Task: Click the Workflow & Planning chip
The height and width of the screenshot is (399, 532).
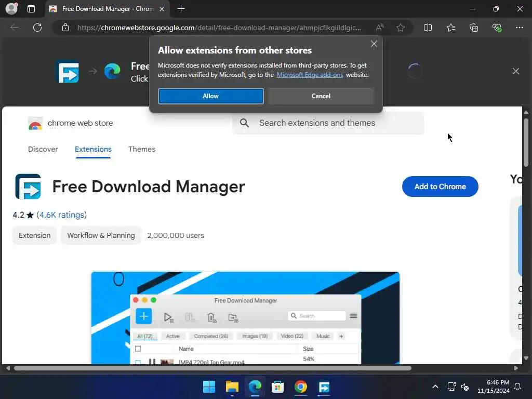Action: coord(101,235)
